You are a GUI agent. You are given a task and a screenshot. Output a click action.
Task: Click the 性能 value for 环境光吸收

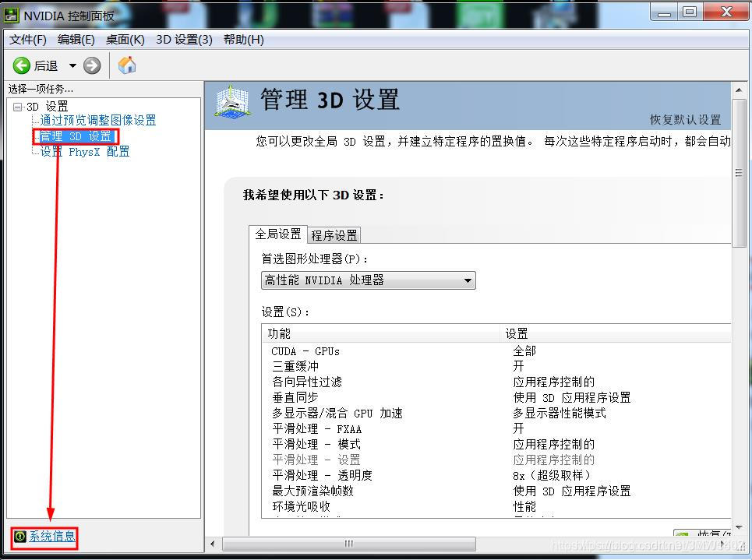524,506
